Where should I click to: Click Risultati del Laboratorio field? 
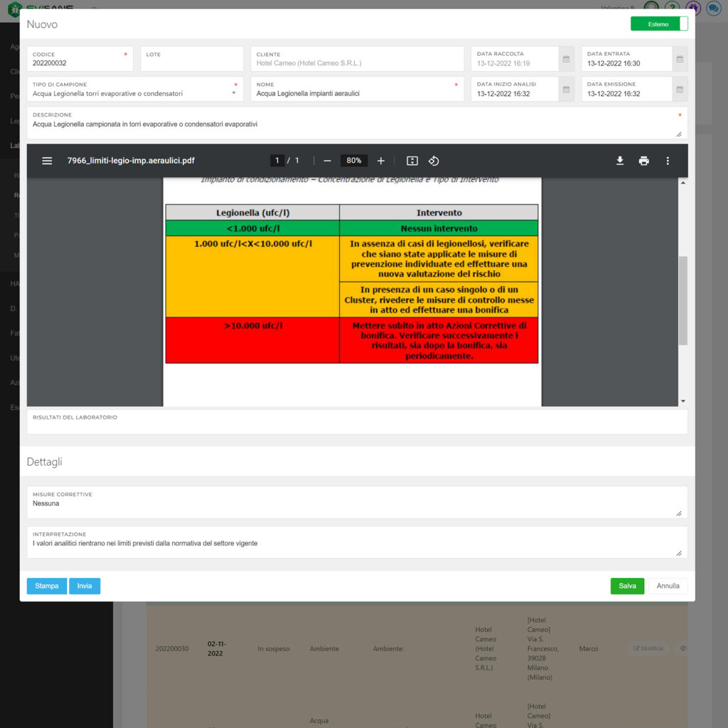(357, 422)
